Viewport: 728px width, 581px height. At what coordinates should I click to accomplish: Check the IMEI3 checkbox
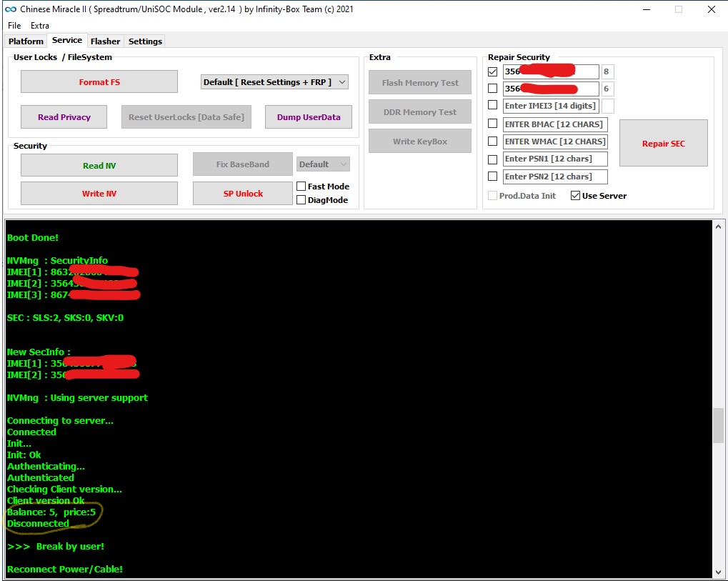(x=493, y=105)
